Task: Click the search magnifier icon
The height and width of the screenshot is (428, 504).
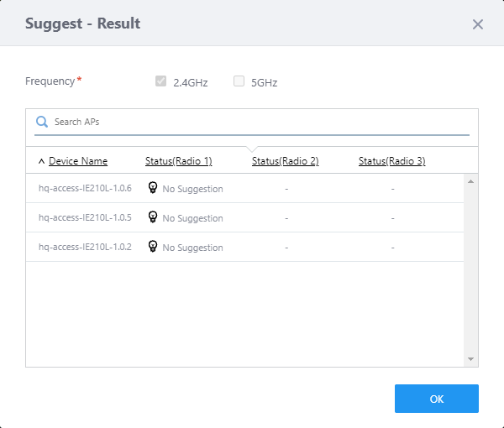Action: (x=41, y=122)
